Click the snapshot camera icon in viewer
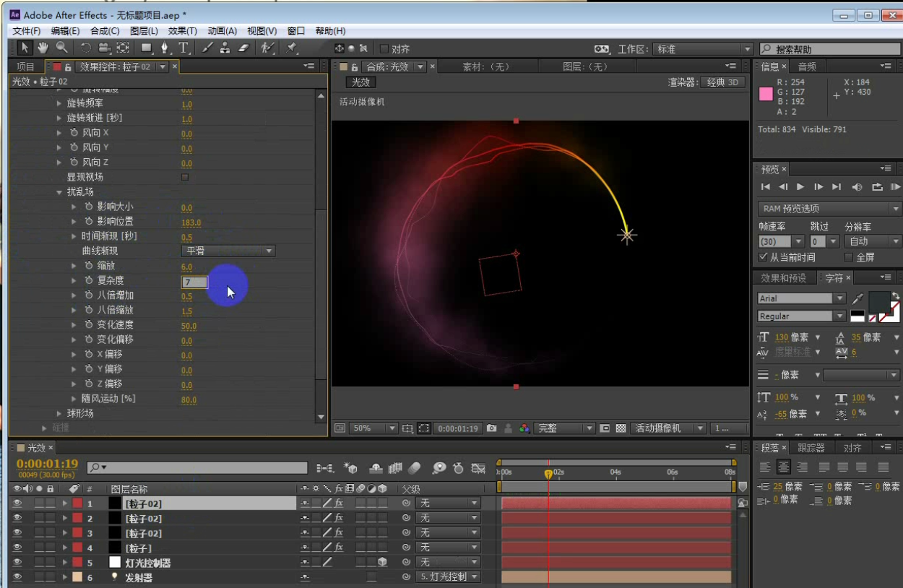The image size is (903, 588). coord(492,428)
